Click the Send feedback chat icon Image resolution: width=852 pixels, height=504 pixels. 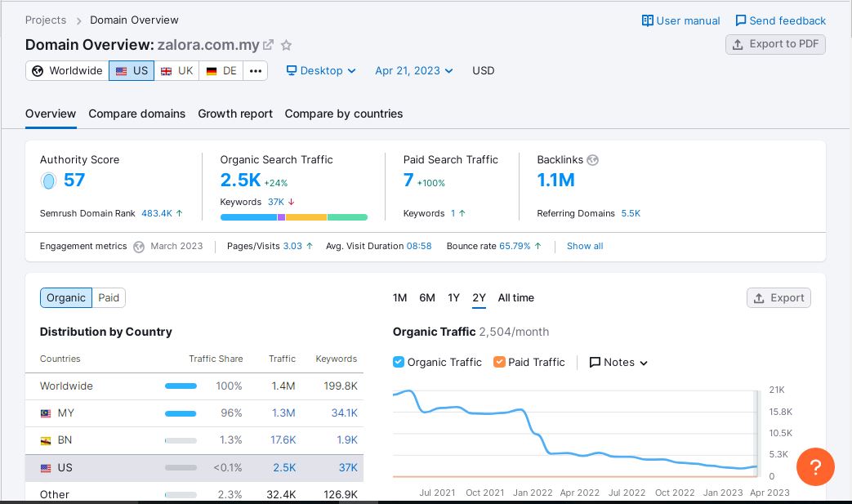[x=740, y=20]
